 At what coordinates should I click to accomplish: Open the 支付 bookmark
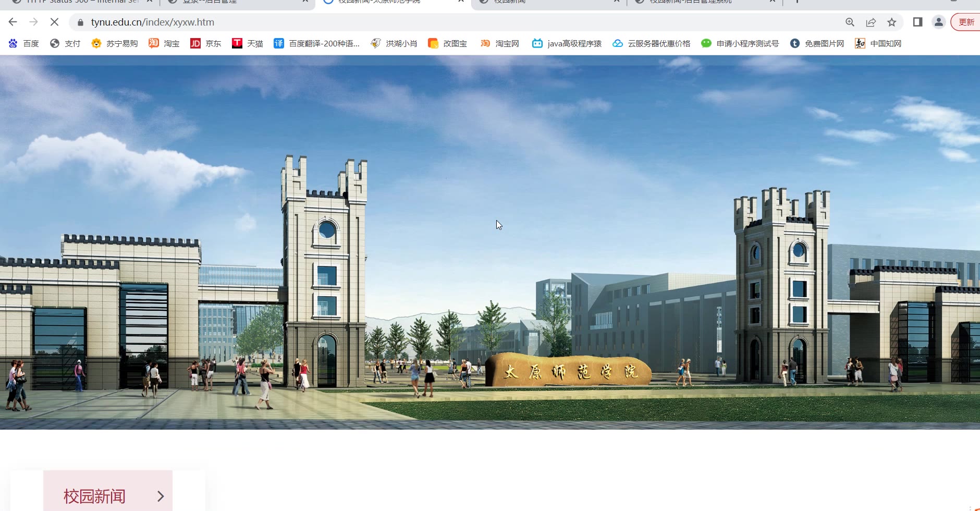tap(65, 43)
